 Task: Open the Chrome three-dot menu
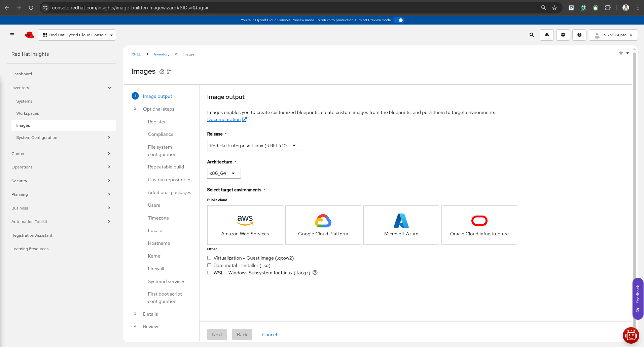click(x=638, y=8)
